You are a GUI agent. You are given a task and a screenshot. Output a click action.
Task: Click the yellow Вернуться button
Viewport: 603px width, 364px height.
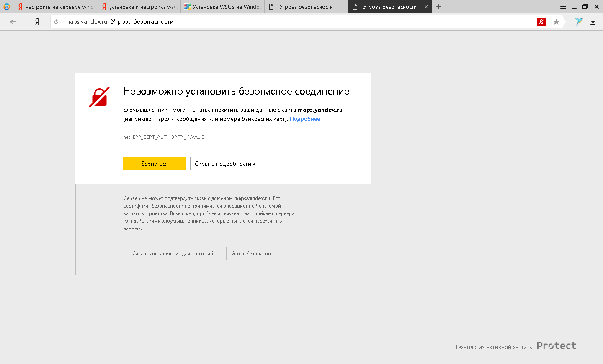pyautogui.click(x=155, y=164)
